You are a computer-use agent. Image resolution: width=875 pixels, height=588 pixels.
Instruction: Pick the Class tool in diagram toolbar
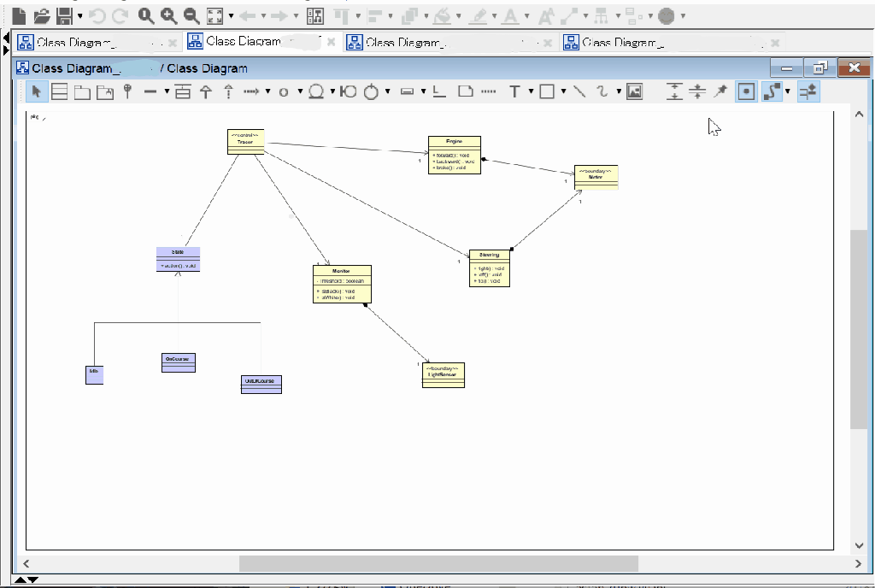[60, 92]
